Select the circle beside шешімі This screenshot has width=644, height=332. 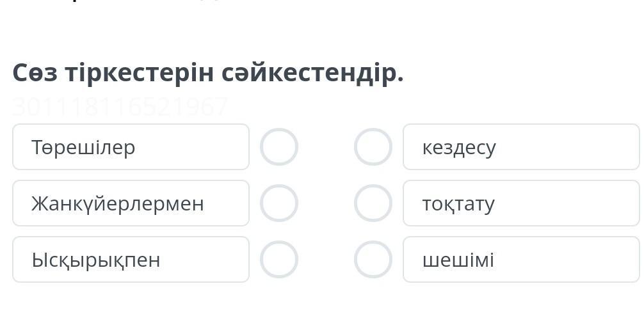(373, 260)
